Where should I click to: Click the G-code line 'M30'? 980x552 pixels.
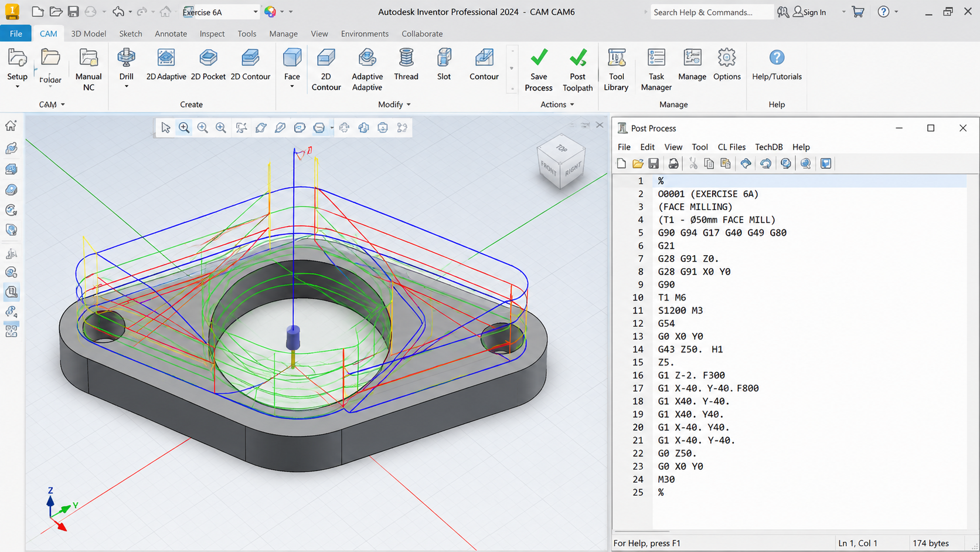coord(666,479)
